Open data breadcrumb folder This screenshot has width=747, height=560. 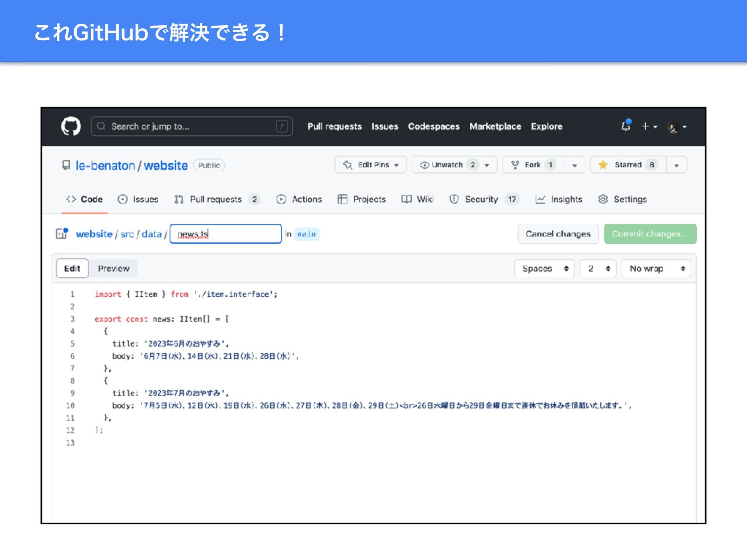coord(151,234)
